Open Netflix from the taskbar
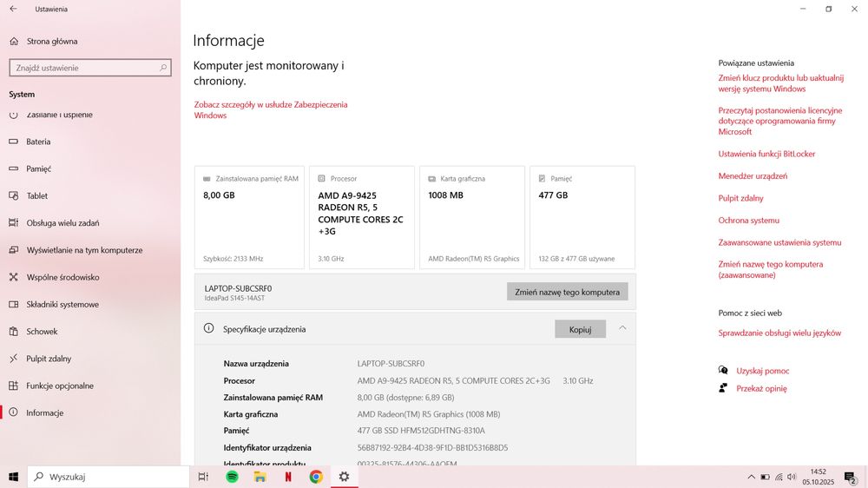Screen dimensions: 868x488 tap(288, 477)
